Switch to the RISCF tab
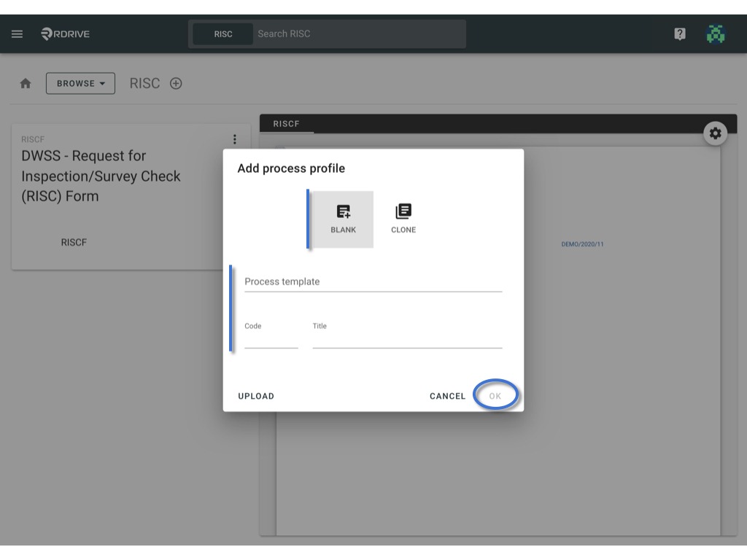Image resolution: width=747 pixels, height=560 pixels. coord(286,124)
